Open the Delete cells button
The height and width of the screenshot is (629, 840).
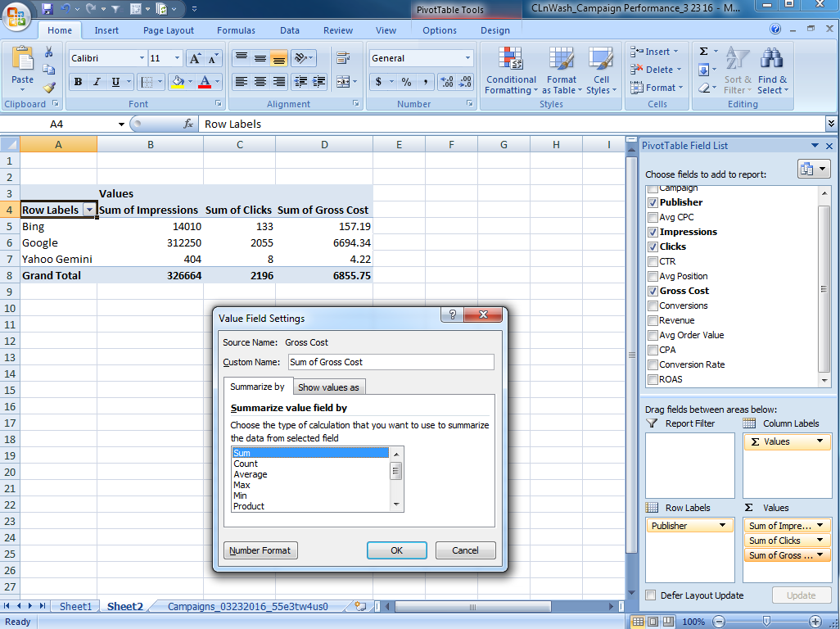click(657, 70)
